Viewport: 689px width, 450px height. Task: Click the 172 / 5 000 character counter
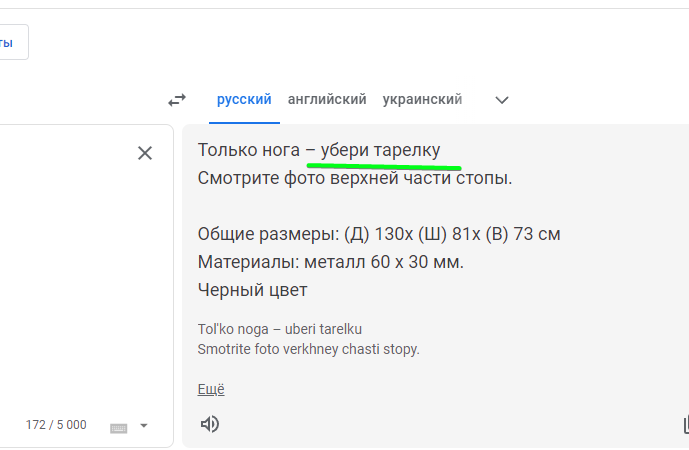[56, 425]
